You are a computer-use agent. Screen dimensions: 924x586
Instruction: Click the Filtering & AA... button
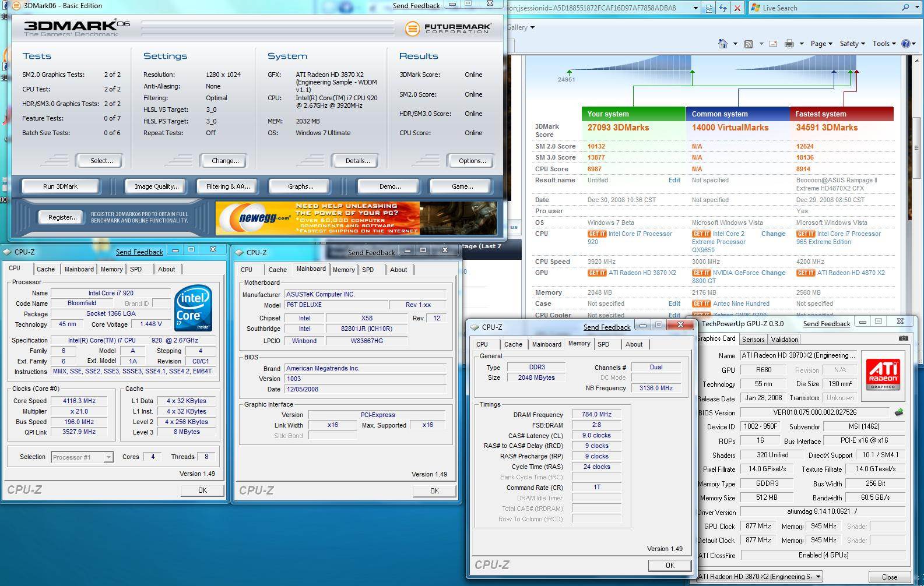point(228,186)
